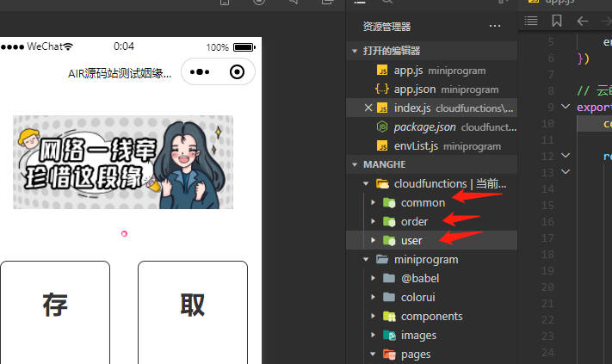Collapse the miniprogram folder arrow

click(x=366, y=259)
